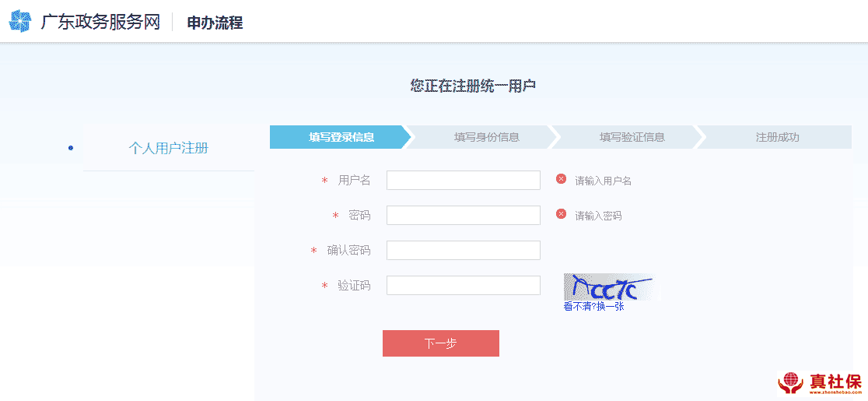The image size is (868, 401).
Task: Click the bullet dot before 个人用户注册
Action: click(71, 148)
